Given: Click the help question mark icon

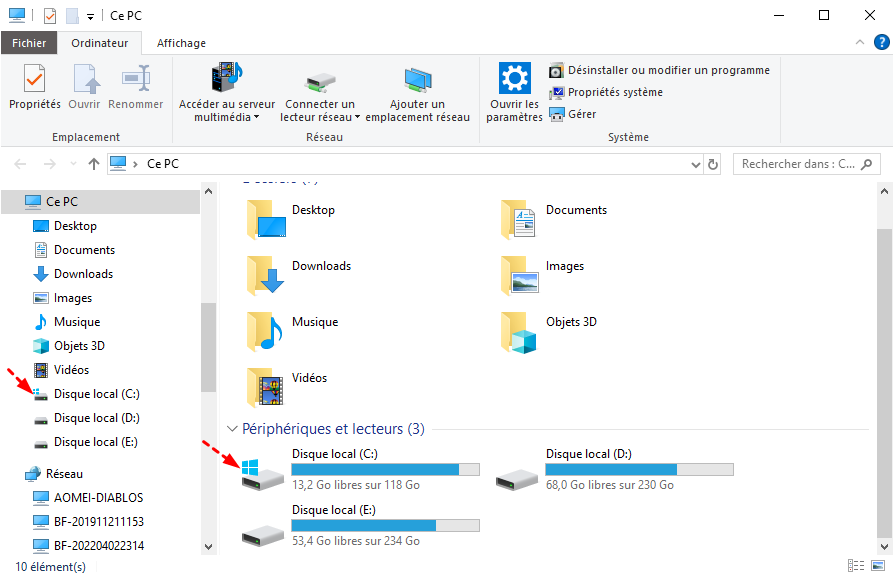Looking at the screenshot, I should pos(881,42).
